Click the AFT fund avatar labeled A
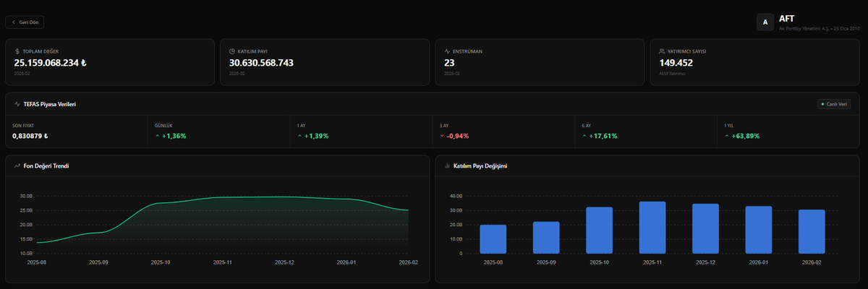The image size is (868, 289). (765, 22)
